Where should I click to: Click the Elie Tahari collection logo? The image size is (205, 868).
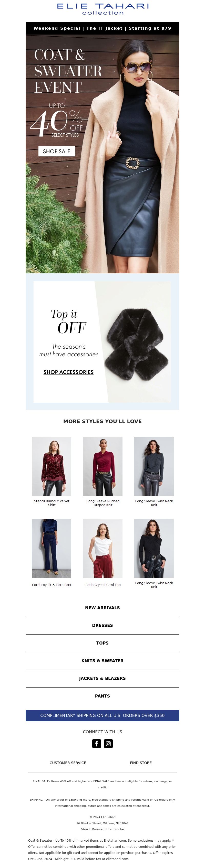102,9
